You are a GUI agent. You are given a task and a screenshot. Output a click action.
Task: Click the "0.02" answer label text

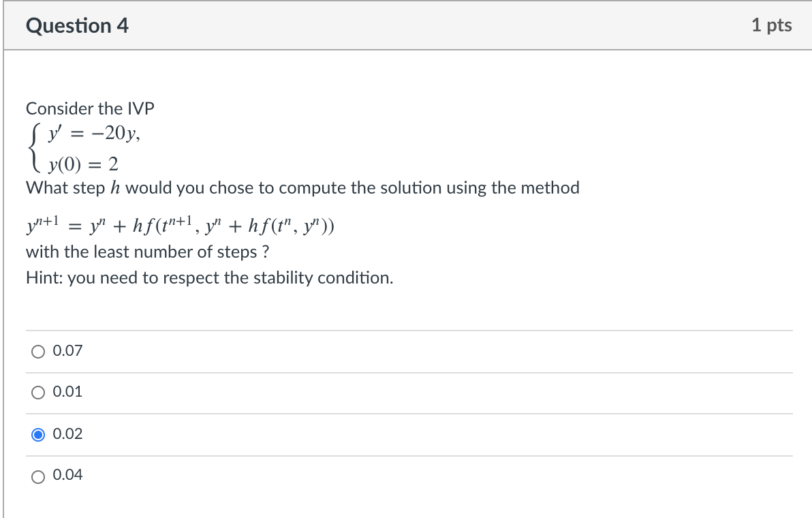coord(67,433)
